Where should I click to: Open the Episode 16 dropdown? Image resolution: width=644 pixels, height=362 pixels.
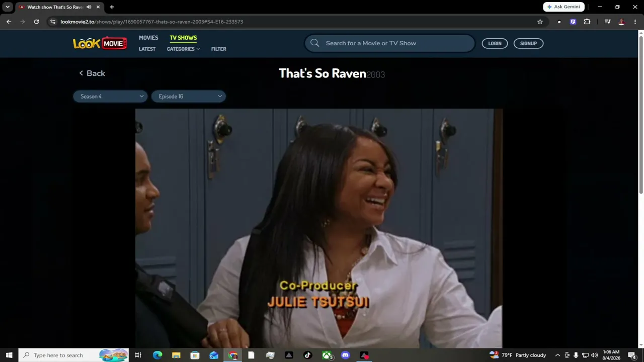coord(189,97)
